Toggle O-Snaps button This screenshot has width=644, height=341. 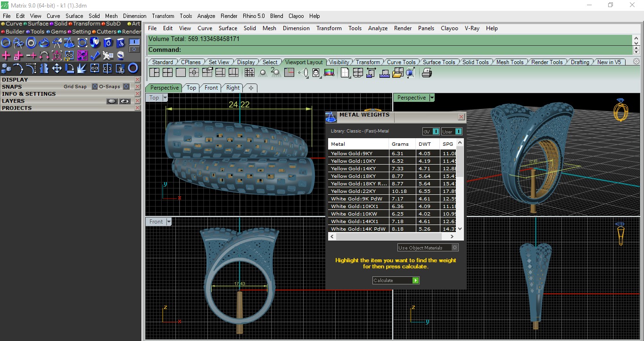pos(126,87)
